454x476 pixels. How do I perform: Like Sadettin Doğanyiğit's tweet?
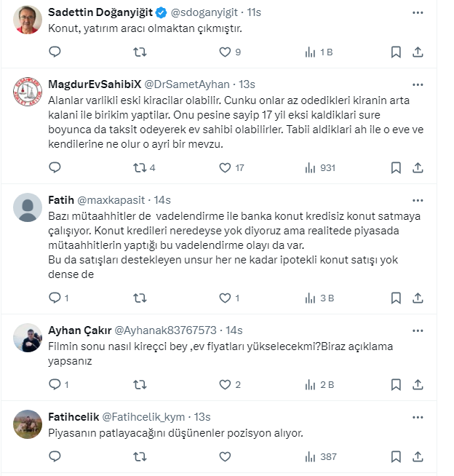[226, 52]
